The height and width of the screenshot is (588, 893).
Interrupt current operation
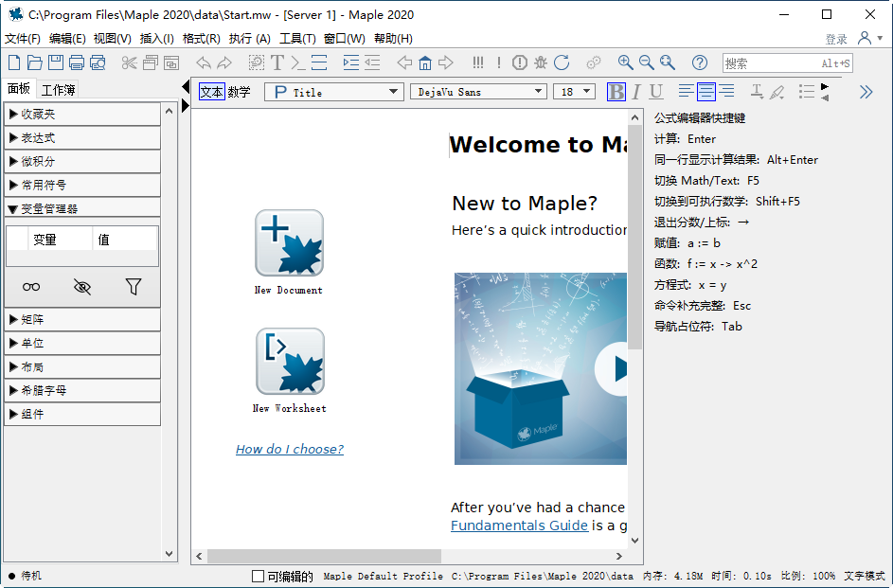coord(519,62)
